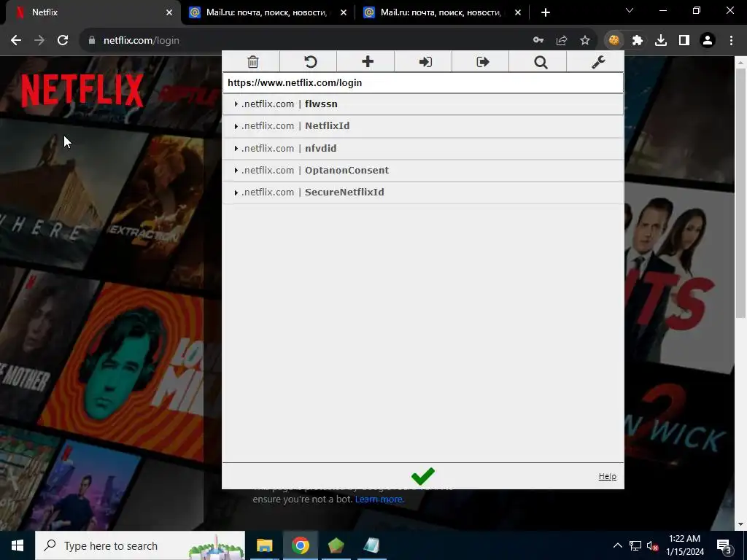Switch to the second Mail.ru tab

pyautogui.click(x=442, y=12)
